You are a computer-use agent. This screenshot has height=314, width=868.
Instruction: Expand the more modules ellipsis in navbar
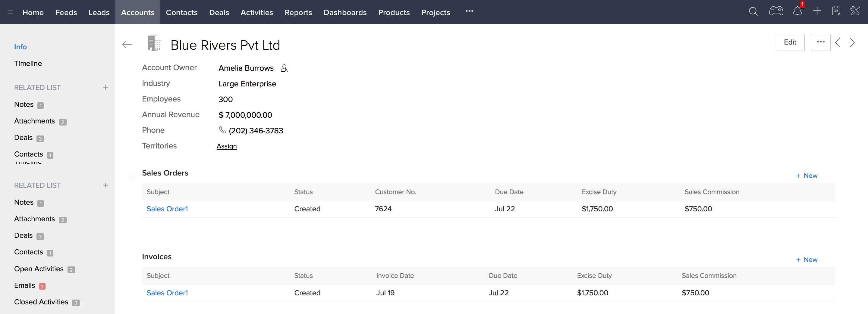[469, 11]
